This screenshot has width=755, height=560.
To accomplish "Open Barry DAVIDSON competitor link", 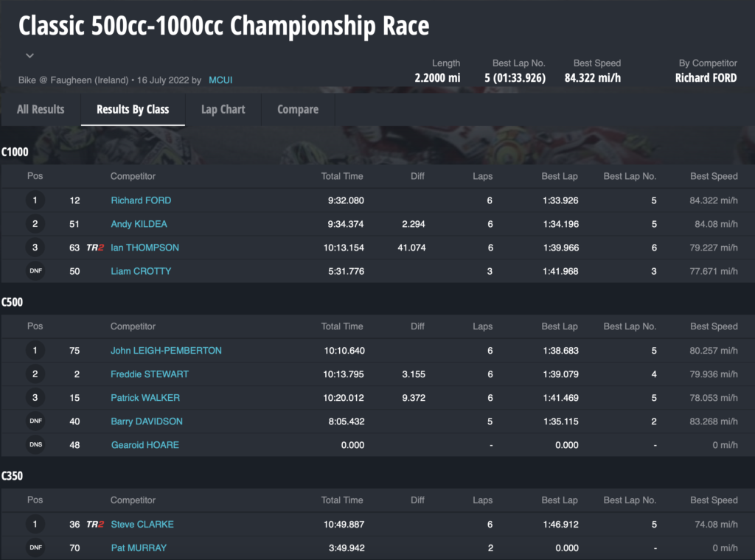I will [x=147, y=421].
